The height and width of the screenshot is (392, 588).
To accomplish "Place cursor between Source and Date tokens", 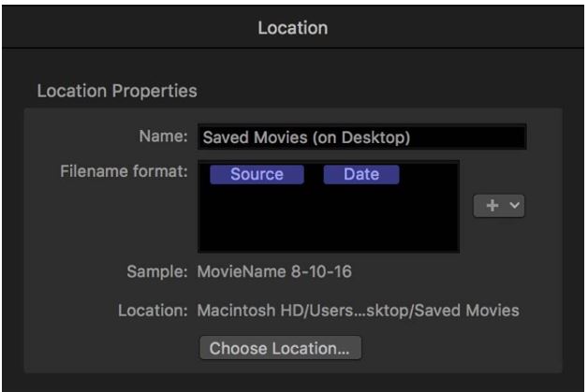I will pyautogui.click(x=315, y=175).
